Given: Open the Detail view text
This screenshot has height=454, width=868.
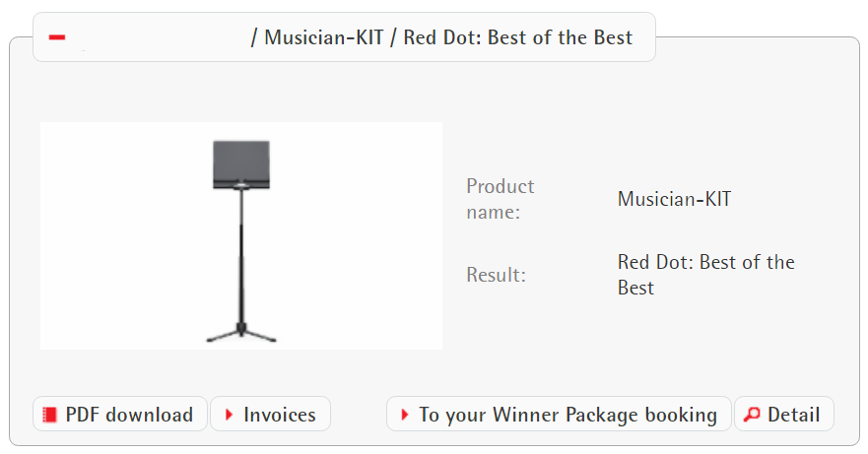Looking at the screenshot, I should point(794,415).
